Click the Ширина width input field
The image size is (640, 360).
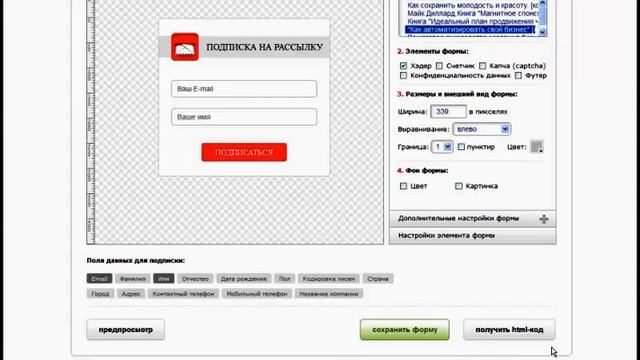[448, 111]
